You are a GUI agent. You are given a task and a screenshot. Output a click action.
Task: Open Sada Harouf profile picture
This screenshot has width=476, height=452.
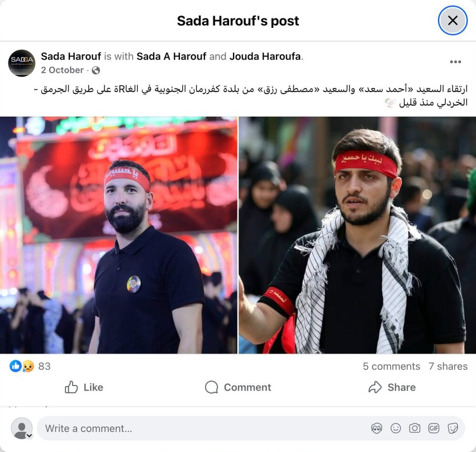[21, 63]
